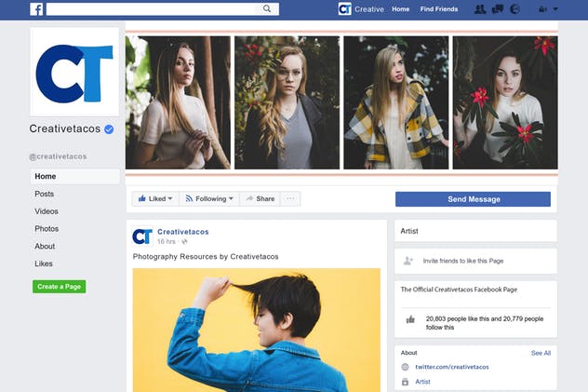Viewport: 588px width, 392px height.
Task: Click the CT avatar in the post header
Action: pyautogui.click(x=142, y=237)
